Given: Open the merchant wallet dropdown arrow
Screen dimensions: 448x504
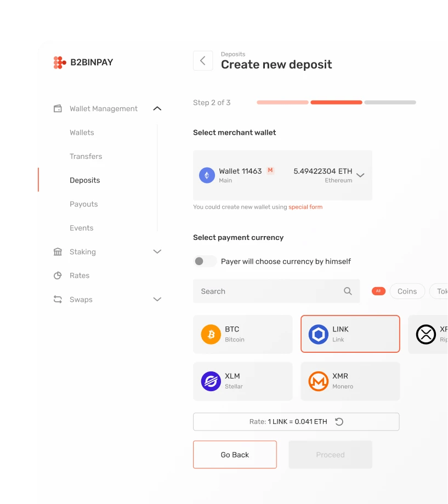Looking at the screenshot, I should click(360, 175).
